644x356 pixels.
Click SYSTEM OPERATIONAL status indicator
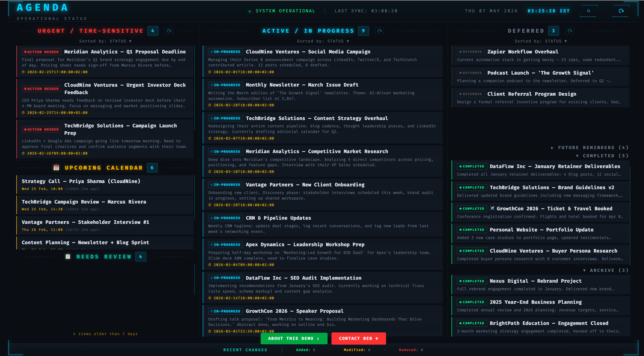(x=282, y=11)
